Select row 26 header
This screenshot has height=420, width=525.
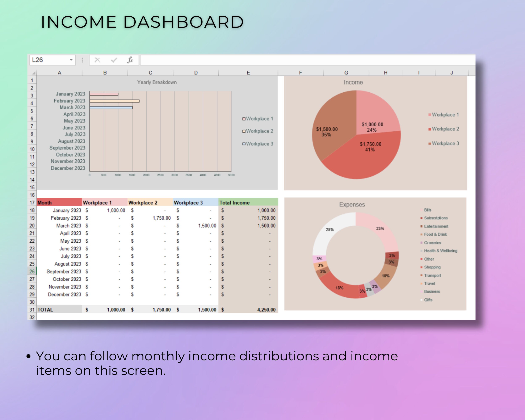(32, 272)
